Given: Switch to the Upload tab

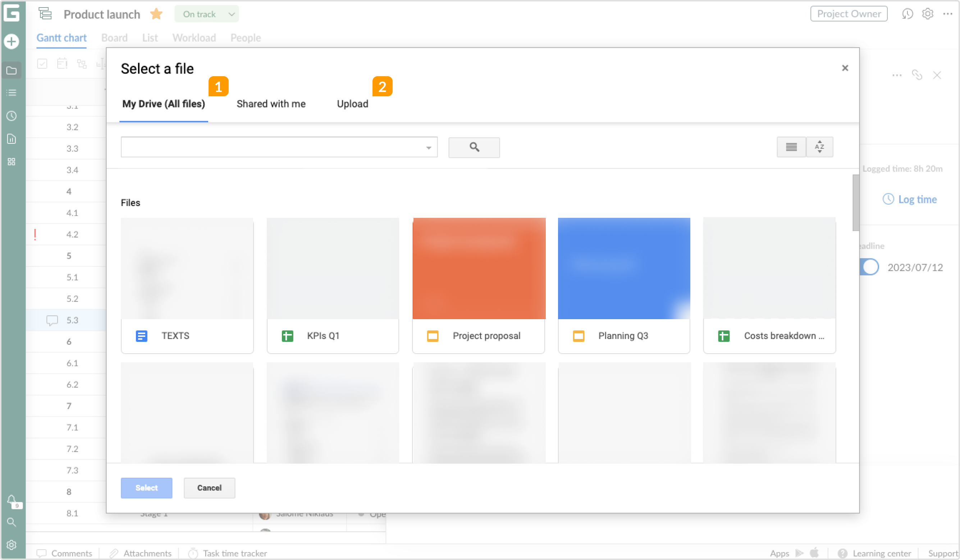Looking at the screenshot, I should [x=352, y=104].
